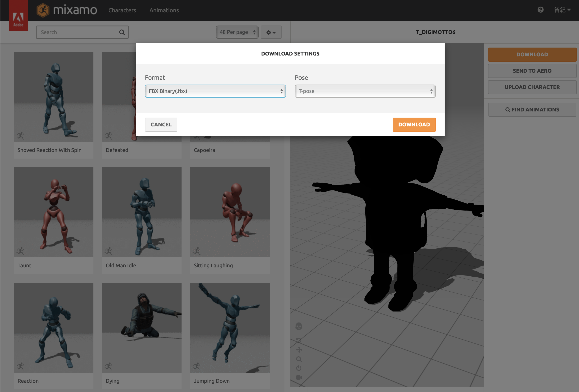Select the Reaction animation thumbnail
Viewport: 579px width, 392px height.
54,327
